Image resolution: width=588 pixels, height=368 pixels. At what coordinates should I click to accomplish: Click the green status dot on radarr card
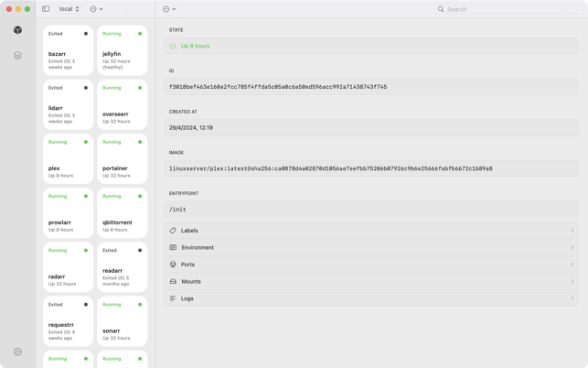[86, 251]
